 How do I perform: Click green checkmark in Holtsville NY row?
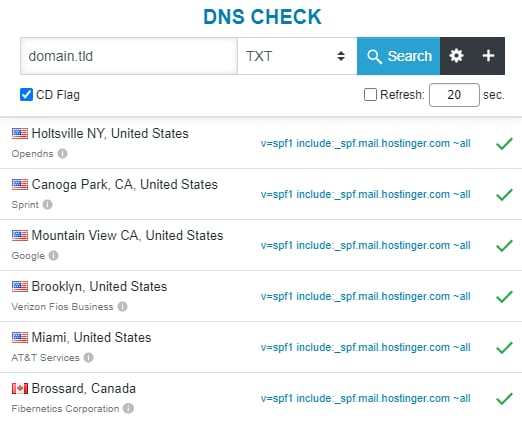coord(504,144)
